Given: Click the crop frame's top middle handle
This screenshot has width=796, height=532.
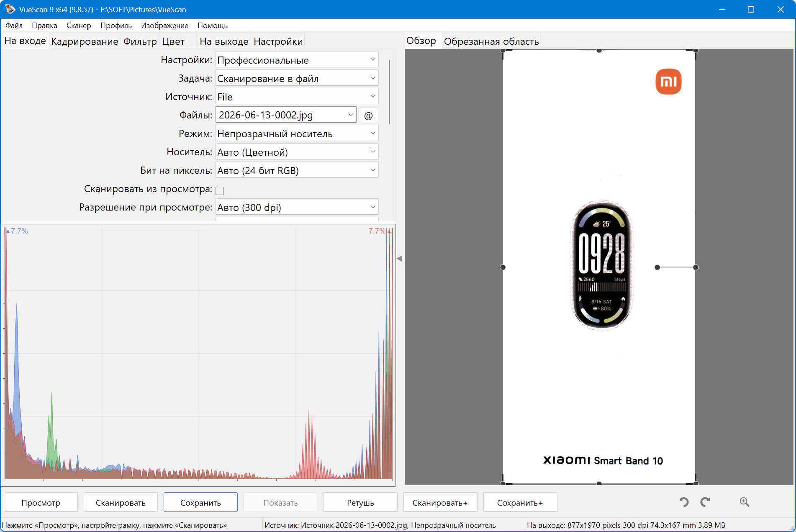Looking at the screenshot, I should 599,51.
